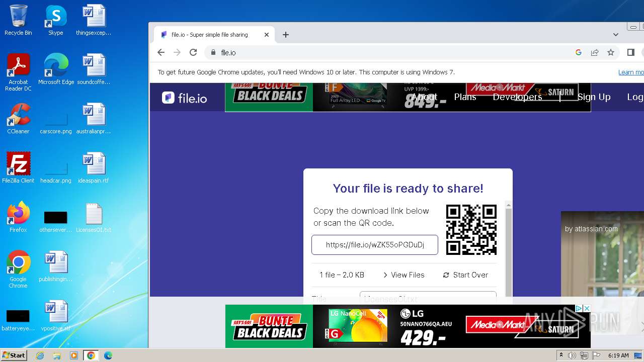Open the vpositive.rtf document
644x362 pixels.
click(x=56, y=316)
